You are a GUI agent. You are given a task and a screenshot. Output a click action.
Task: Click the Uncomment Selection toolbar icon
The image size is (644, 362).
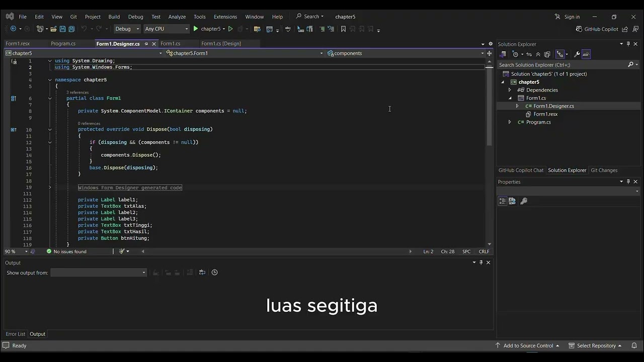coord(331,29)
